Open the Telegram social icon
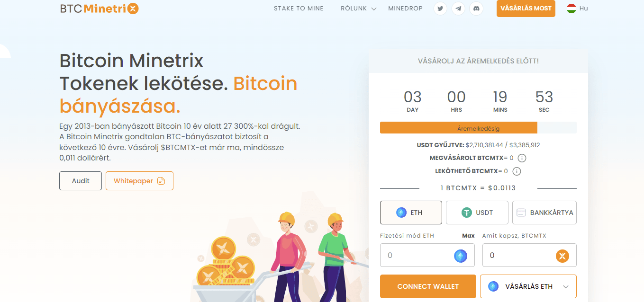The image size is (644, 302). (458, 9)
